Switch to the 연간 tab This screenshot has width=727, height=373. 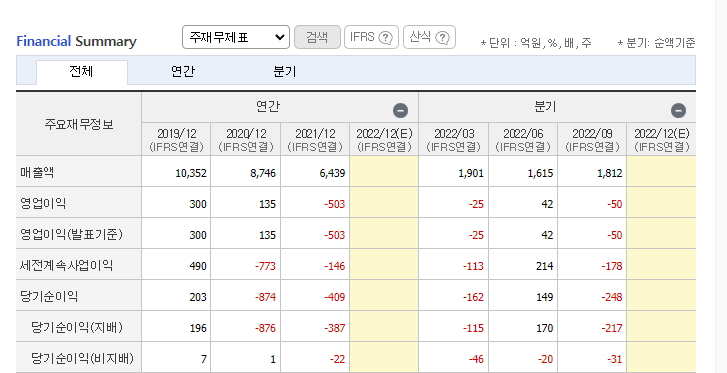(x=183, y=72)
